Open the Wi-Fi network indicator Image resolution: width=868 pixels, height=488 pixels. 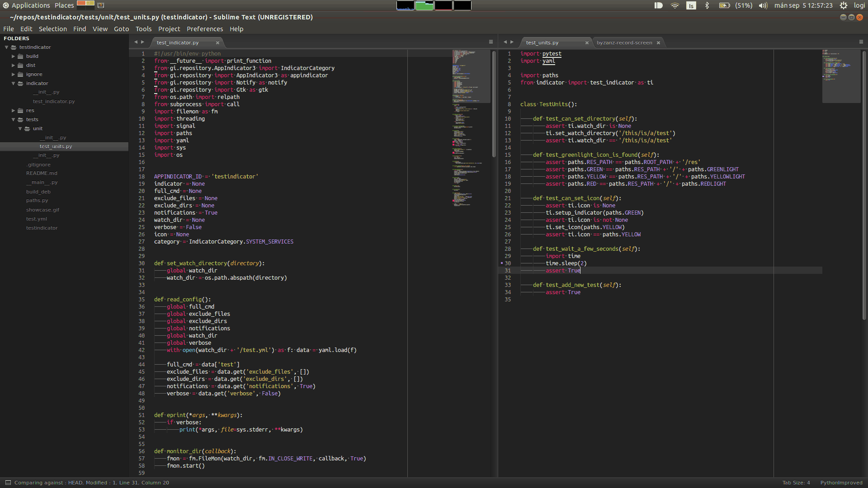point(675,5)
